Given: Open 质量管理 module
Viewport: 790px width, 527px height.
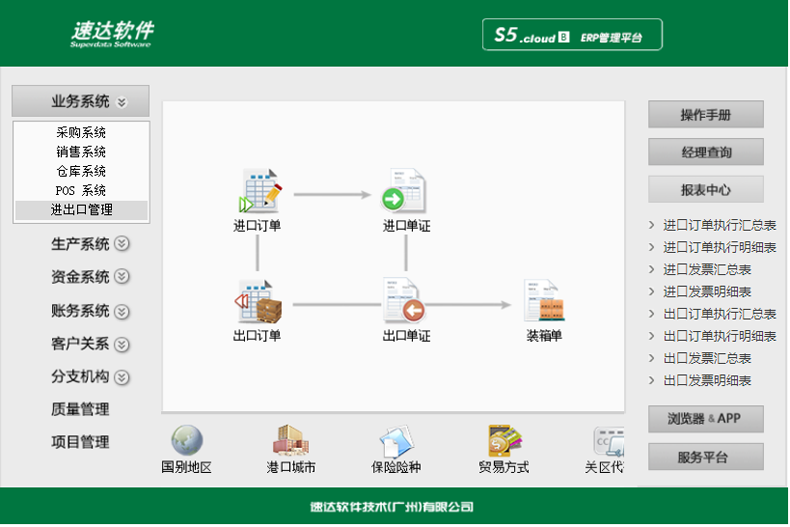Looking at the screenshot, I should [x=80, y=409].
